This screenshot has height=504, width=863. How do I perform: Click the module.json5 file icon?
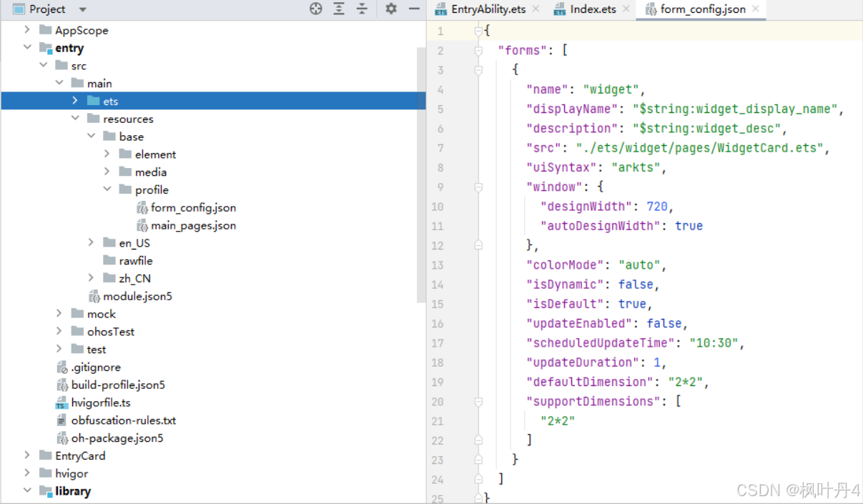(94, 297)
